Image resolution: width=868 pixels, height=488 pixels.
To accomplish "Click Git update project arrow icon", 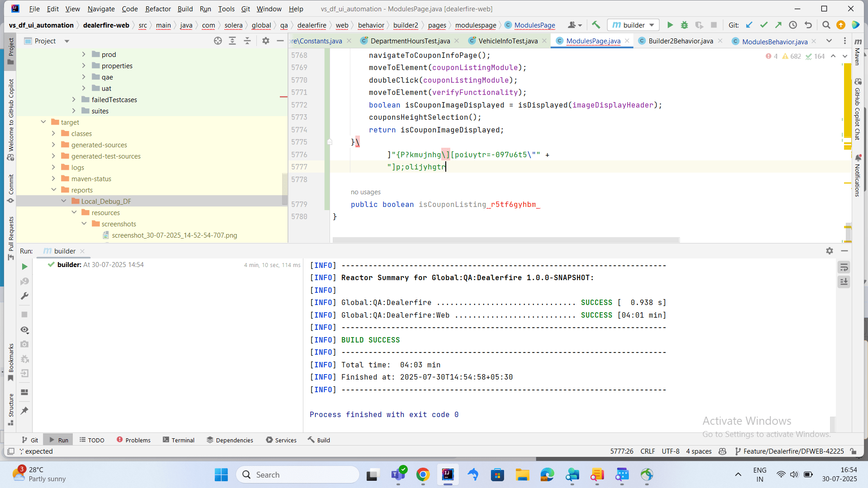I will pyautogui.click(x=749, y=25).
